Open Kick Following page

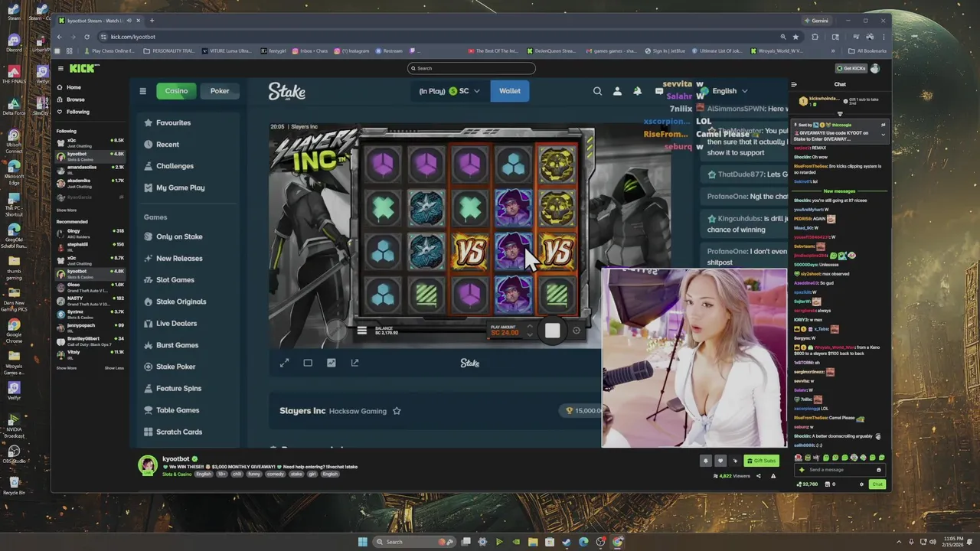pyautogui.click(x=73, y=112)
